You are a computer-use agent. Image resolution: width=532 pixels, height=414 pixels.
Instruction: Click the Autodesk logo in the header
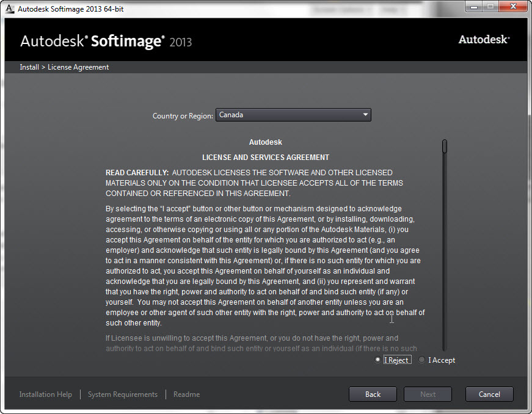[484, 40]
